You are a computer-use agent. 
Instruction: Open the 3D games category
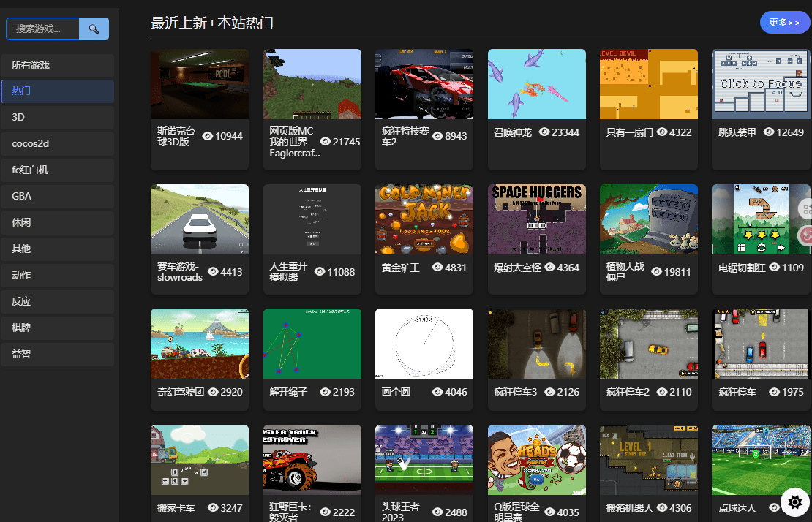[57, 117]
